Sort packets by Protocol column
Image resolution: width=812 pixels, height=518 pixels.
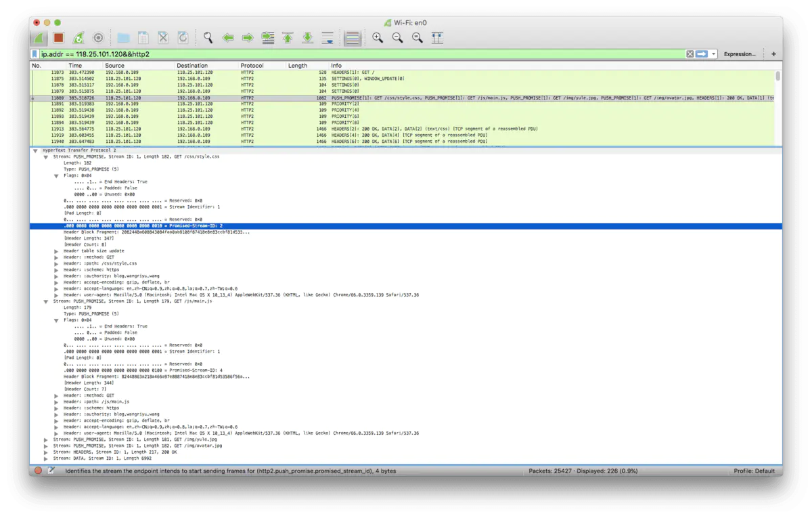pos(262,66)
